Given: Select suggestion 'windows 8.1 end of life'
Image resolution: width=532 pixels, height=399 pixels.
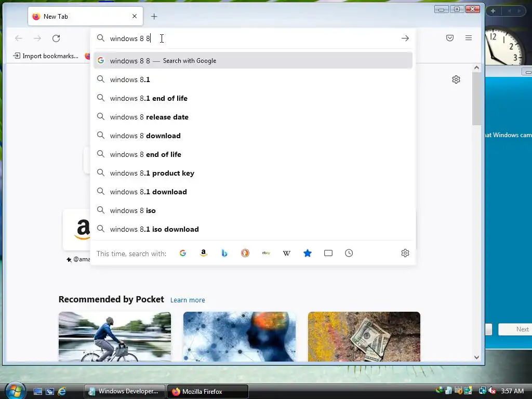Looking at the screenshot, I should (253, 98).
